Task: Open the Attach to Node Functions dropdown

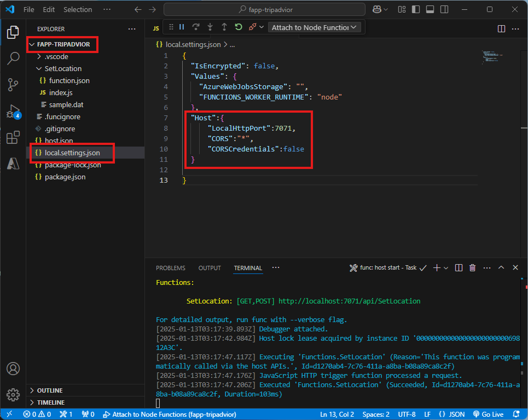Action: [314, 27]
